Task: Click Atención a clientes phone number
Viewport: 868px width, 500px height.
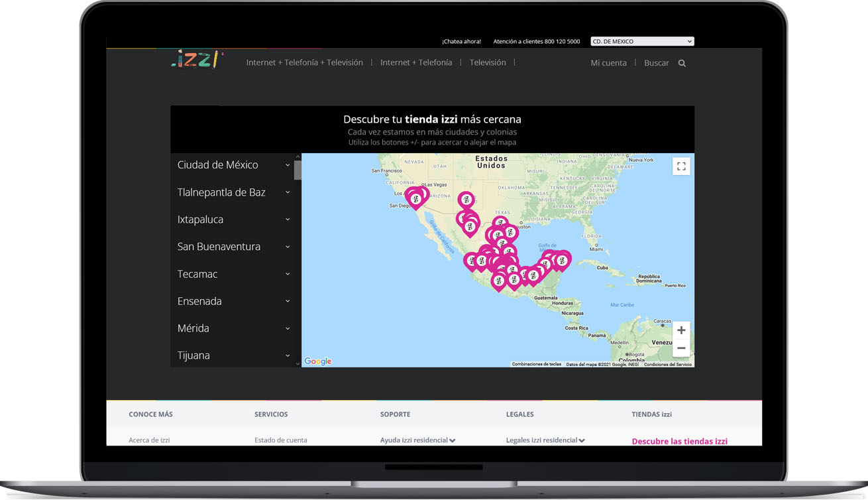Action: point(537,41)
